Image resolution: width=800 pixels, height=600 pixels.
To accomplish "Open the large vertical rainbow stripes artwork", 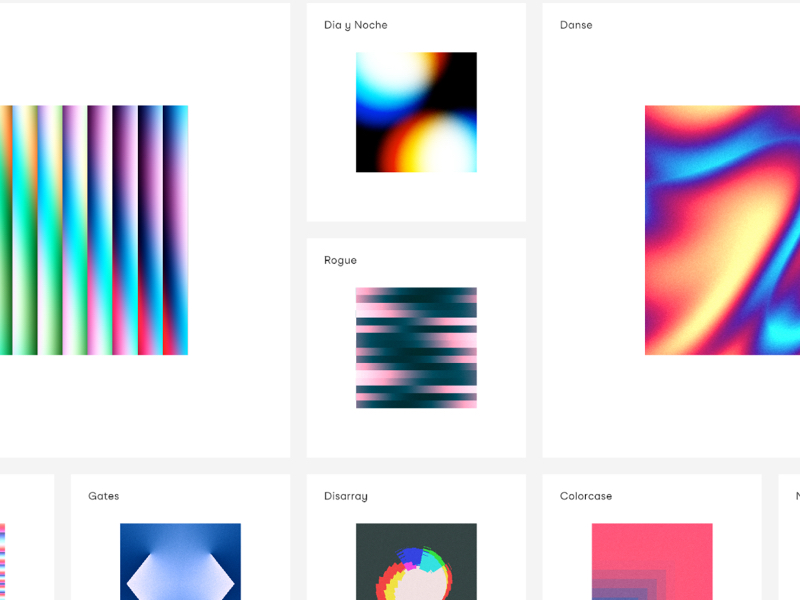I will (94, 230).
